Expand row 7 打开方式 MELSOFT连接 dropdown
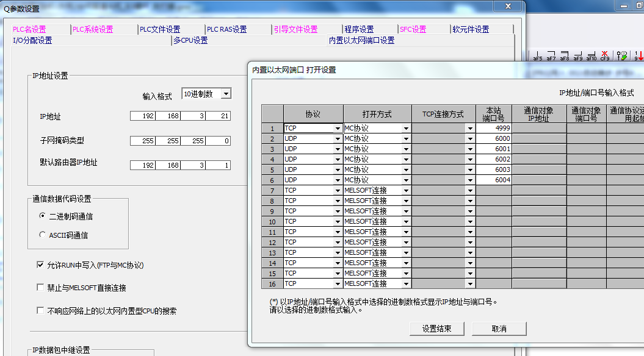The height and width of the screenshot is (356, 644). click(406, 190)
